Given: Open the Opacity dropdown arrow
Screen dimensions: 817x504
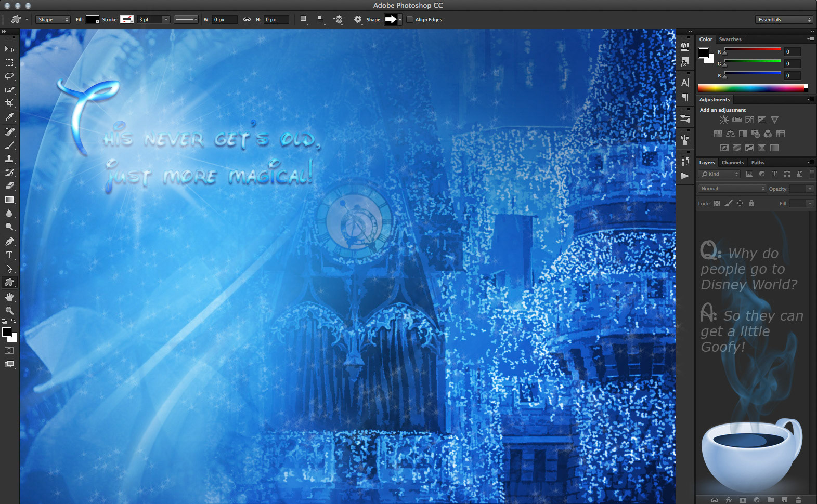Looking at the screenshot, I should [810, 189].
